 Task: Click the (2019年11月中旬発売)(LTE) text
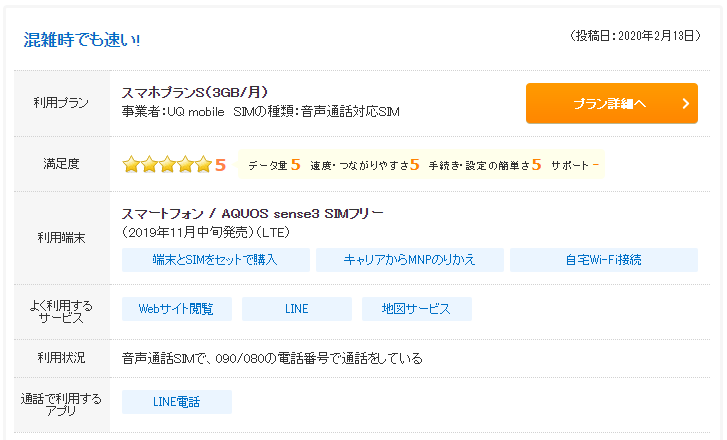click(206, 232)
